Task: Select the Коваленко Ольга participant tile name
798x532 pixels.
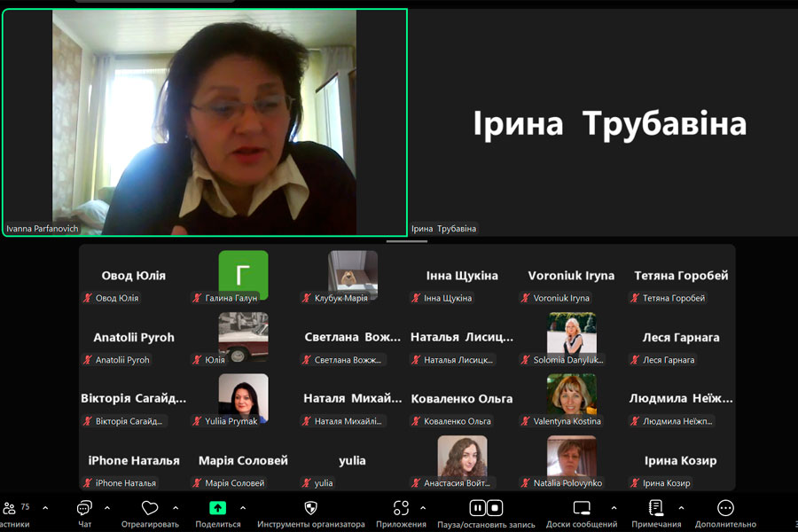Action: pyautogui.click(x=462, y=399)
